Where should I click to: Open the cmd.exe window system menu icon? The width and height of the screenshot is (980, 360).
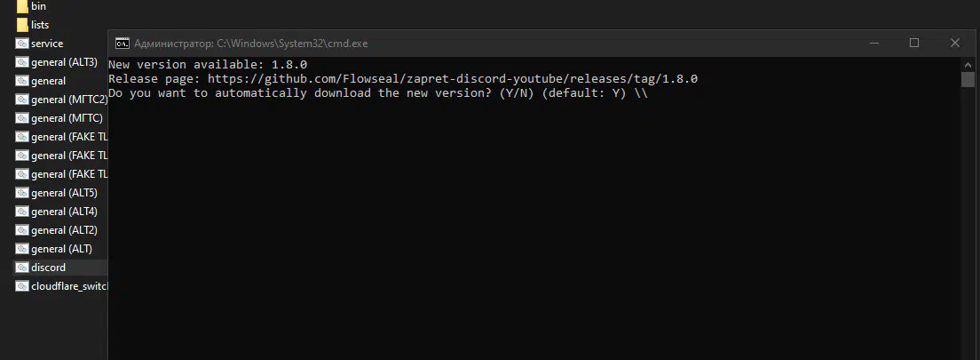point(122,44)
